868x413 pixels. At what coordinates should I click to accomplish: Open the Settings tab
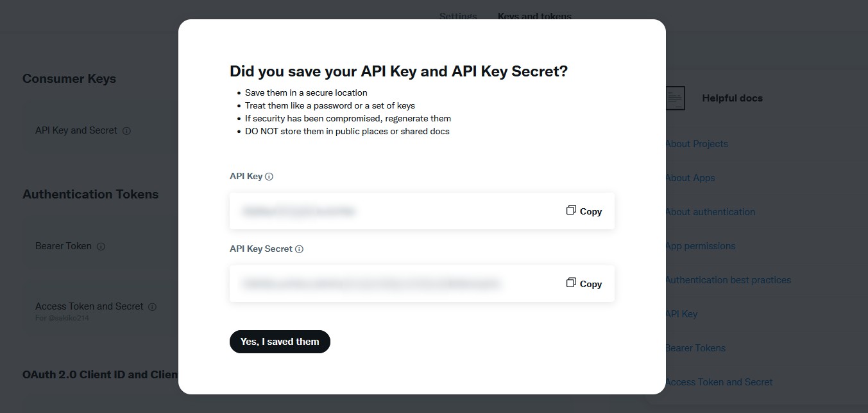click(x=458, y=16)
